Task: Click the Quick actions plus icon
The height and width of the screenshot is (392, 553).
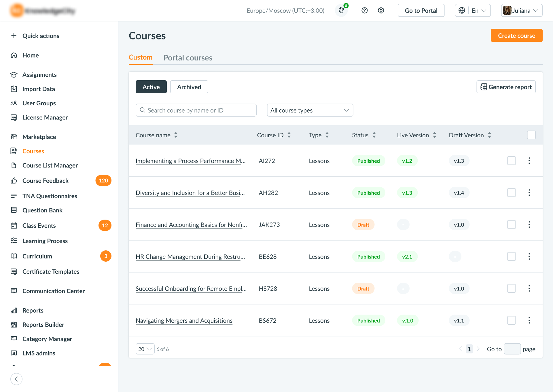Action: [14, 36]
